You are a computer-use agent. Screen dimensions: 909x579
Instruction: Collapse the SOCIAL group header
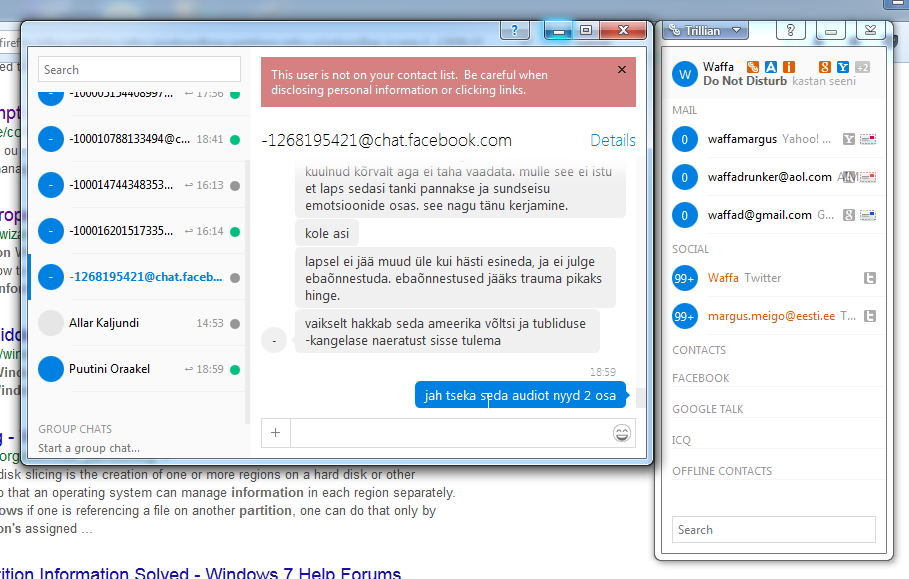[x=690, y=249]
